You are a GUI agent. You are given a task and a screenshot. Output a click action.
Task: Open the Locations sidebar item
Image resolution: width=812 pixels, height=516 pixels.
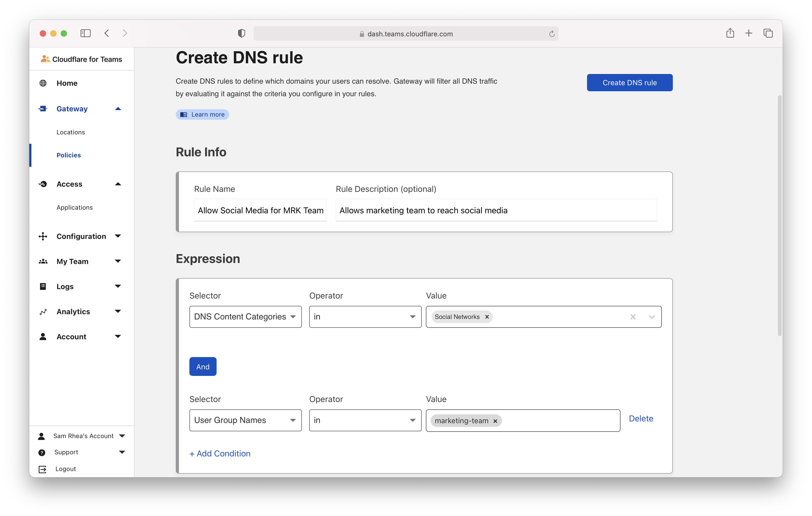(x=70, y=132)
